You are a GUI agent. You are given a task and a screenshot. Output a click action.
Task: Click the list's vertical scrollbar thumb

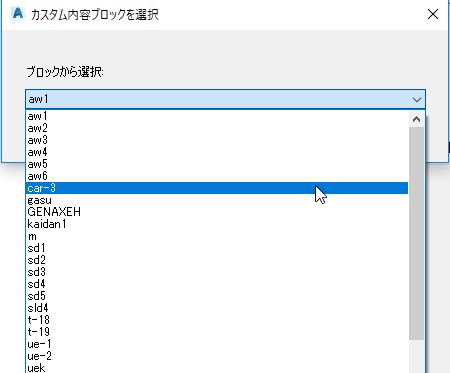[x=416, y=233]
